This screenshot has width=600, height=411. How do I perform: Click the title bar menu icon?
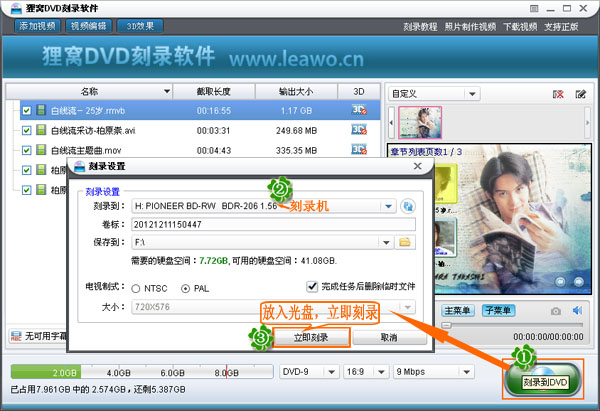534,8
